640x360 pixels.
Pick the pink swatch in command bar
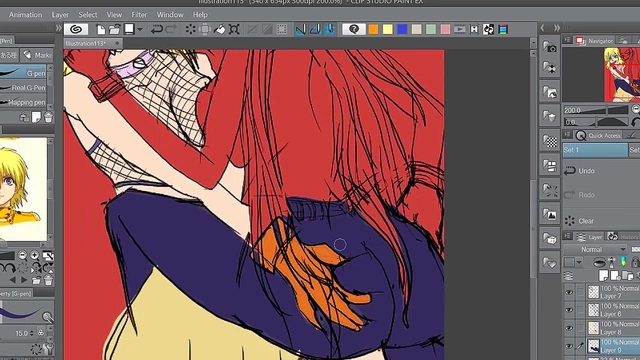(445, 29)
